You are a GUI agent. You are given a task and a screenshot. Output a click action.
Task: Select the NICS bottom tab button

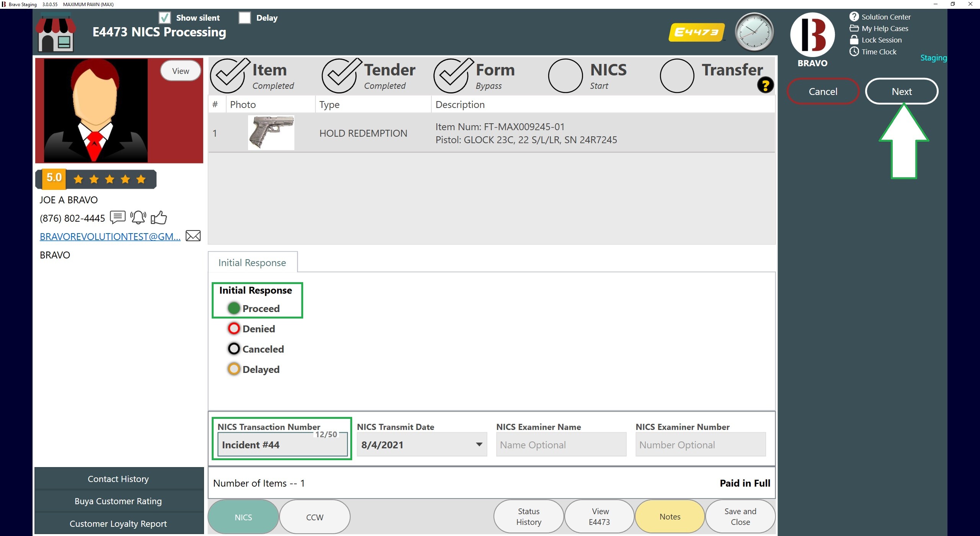[243, 517]
